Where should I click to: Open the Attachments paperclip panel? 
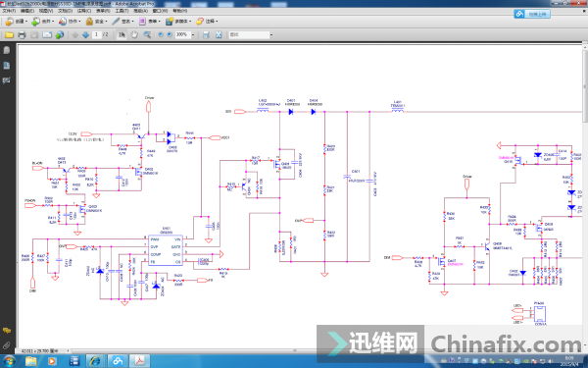(7, 345)
